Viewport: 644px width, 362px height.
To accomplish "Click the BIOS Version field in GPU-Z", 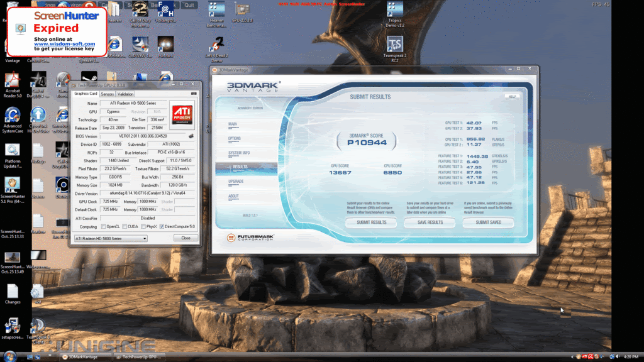I will (143, 136).
